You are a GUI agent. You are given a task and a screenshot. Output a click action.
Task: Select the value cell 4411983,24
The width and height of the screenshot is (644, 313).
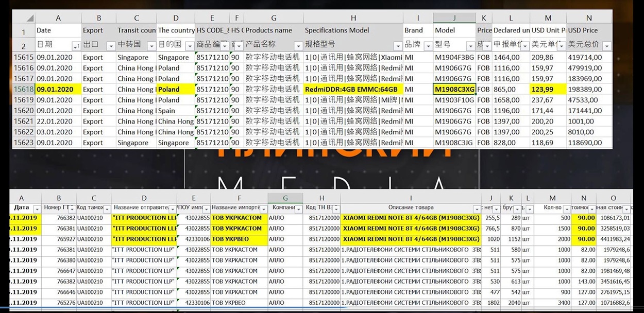(613, 239)
